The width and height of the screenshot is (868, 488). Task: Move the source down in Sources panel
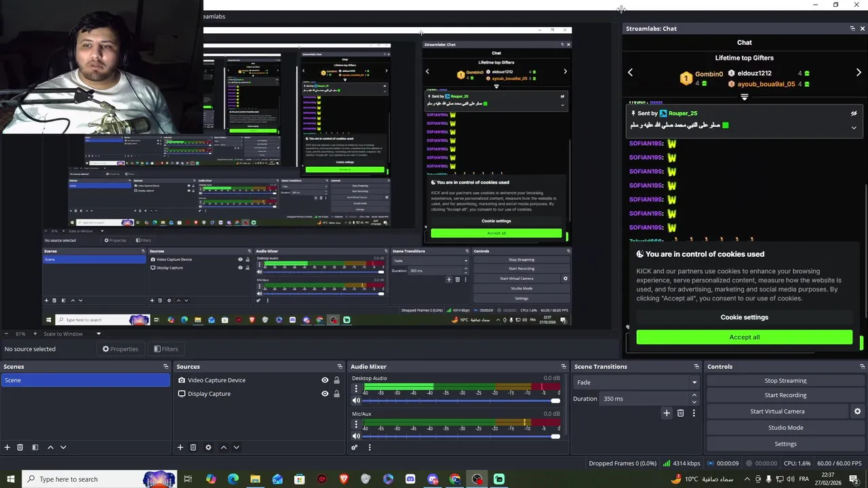coord(237,447)
